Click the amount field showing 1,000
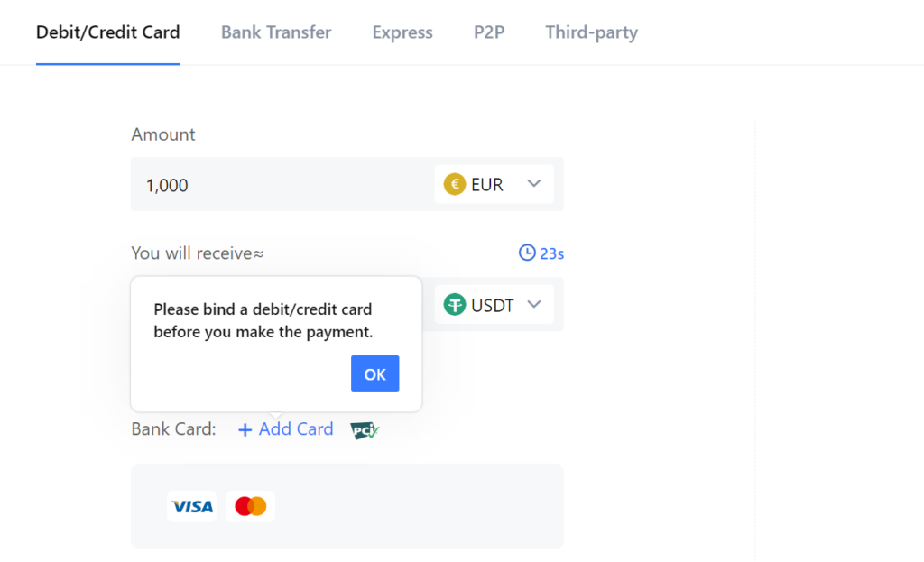The width and height of the screenshot is (924, 562). [271, 184]
